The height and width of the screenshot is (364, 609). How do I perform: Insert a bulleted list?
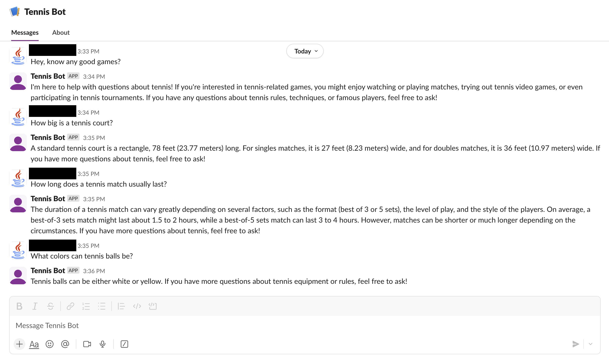102,306
